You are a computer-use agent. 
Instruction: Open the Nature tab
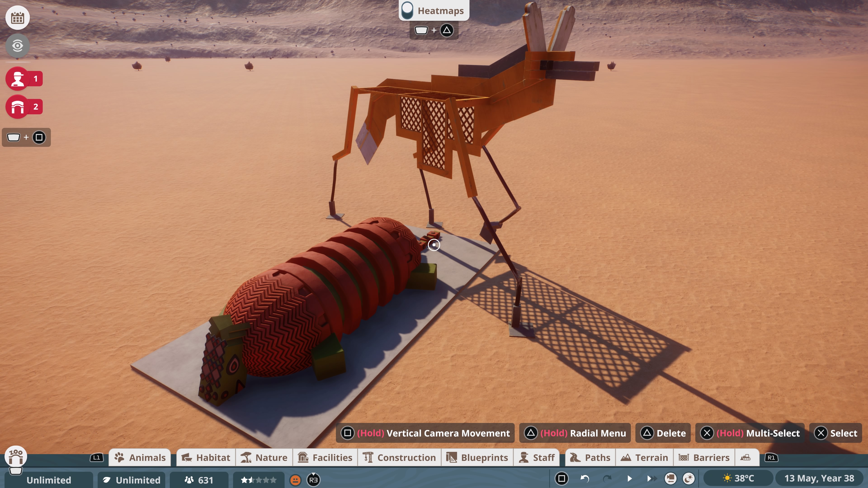click(x=264, y=457)
